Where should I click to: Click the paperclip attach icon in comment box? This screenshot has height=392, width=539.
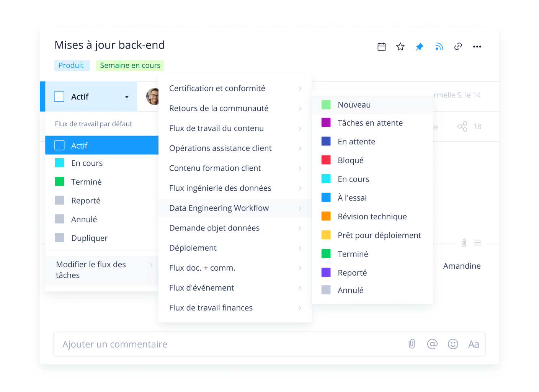click(412, 344)
